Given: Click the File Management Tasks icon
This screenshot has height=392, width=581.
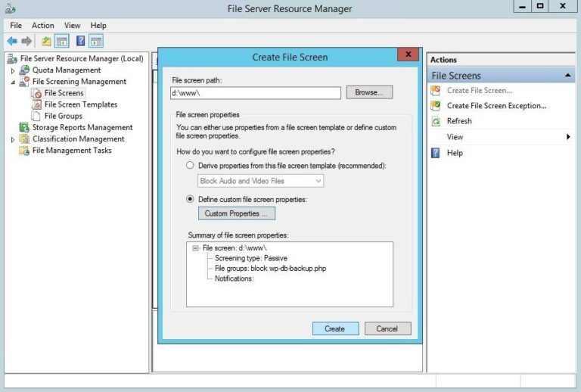Looking at the screenshot, I should (x=24, y=150).
